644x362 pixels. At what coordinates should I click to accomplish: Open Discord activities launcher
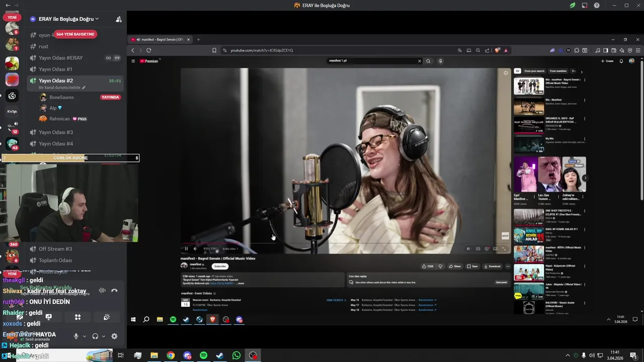77,317
